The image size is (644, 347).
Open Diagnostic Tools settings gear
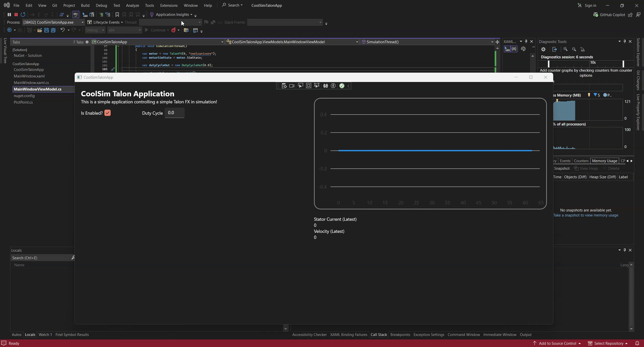pos(543,49)
